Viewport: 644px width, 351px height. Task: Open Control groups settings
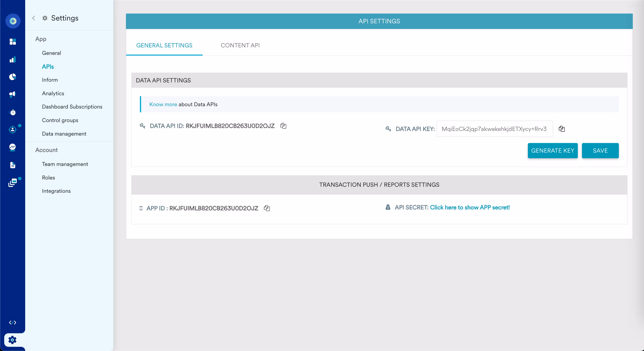[x=60, y=120]
